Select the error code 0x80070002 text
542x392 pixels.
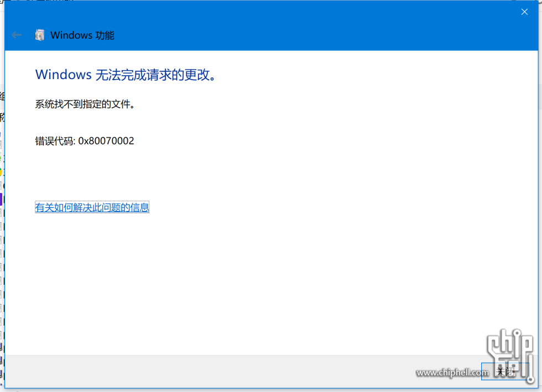[x=106, y=140]
